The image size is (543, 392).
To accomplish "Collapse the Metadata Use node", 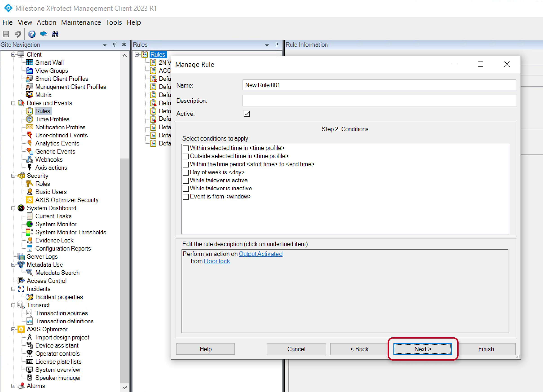I will [13, 265].
